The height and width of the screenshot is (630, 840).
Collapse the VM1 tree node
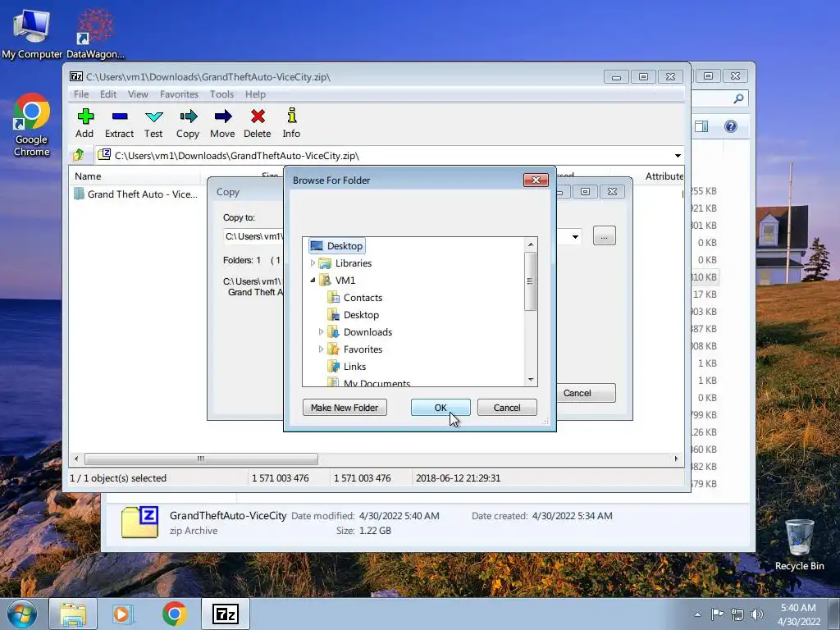pyautogui.click(x=313, y=281)
